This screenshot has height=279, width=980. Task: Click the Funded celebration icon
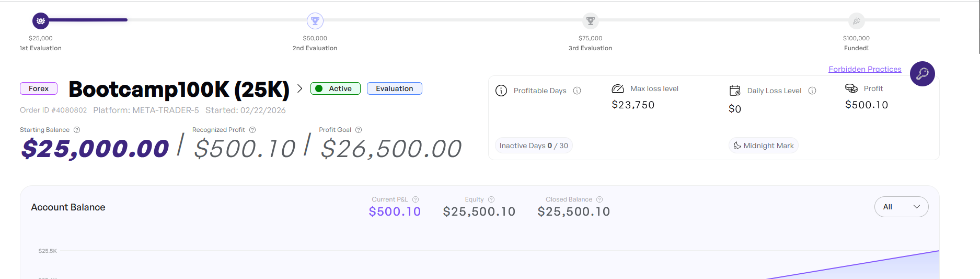(x=856, y=21)
